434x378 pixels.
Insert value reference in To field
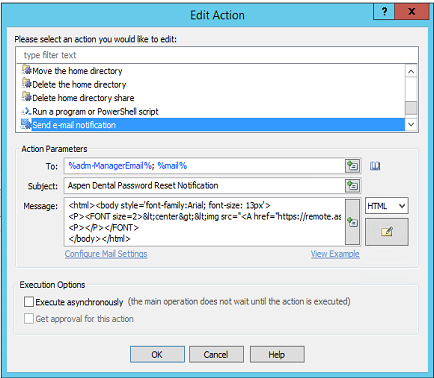click(x=353, y=166)
